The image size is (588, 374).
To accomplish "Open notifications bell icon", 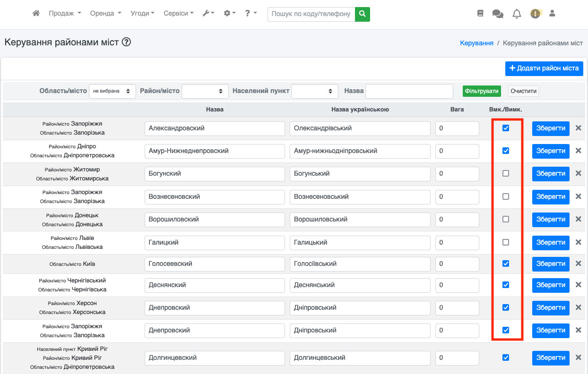I will click(x=517, y=14).
